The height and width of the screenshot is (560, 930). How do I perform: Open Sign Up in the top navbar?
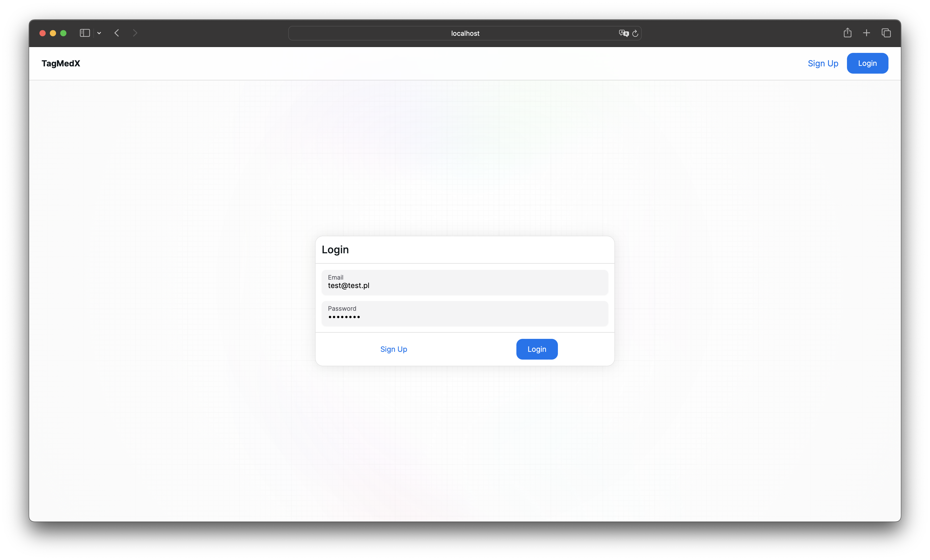coord(823,63)
